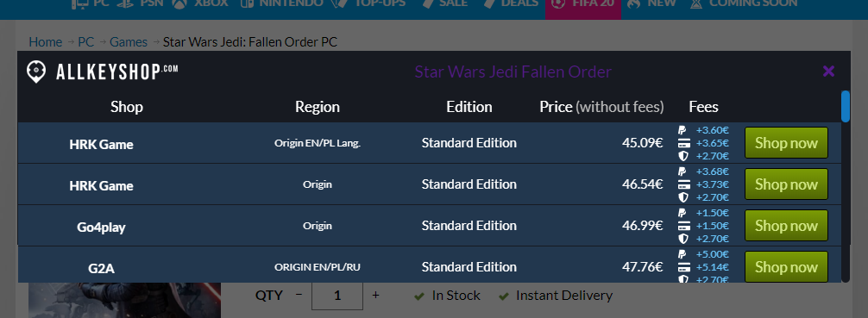Viewport: 868px width, 318px height.
Task: Open the Nintendo category menu
Action: pos(282,3)
